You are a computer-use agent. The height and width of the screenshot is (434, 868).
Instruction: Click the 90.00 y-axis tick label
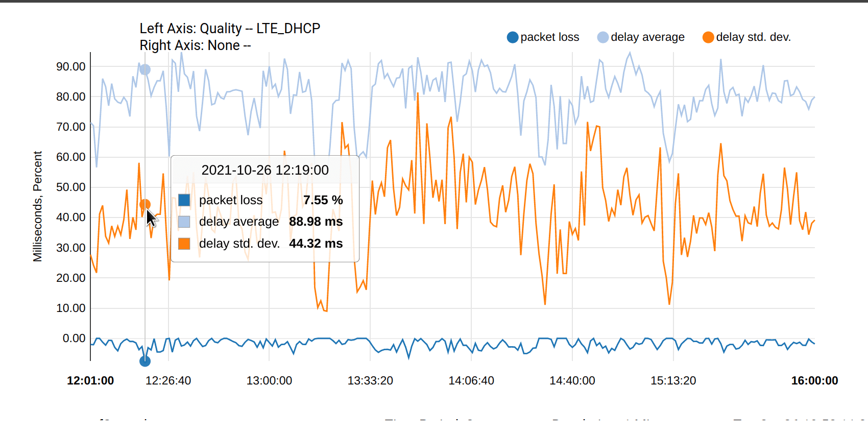click(x=71, y=66)
